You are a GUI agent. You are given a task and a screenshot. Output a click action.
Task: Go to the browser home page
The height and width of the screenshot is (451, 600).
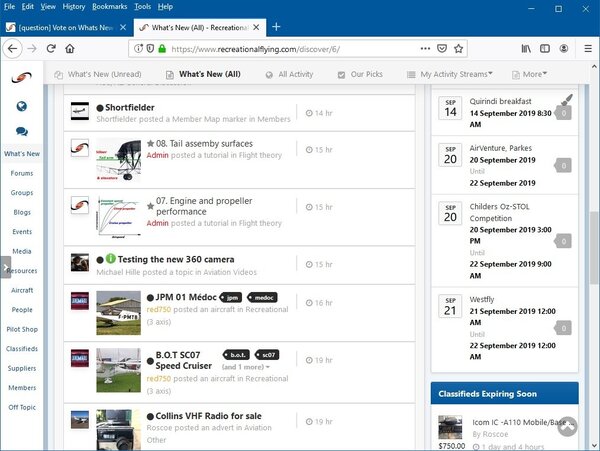tap(69, 48)
